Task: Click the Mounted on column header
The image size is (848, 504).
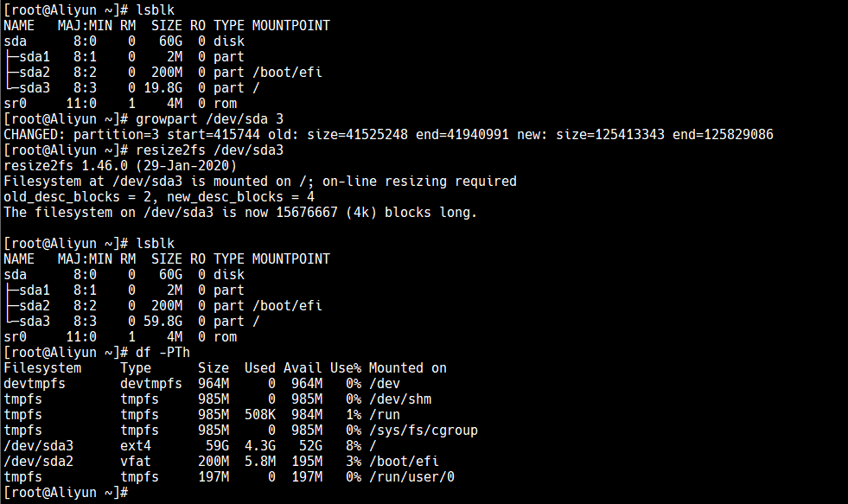Action: (x=408, y=368)
